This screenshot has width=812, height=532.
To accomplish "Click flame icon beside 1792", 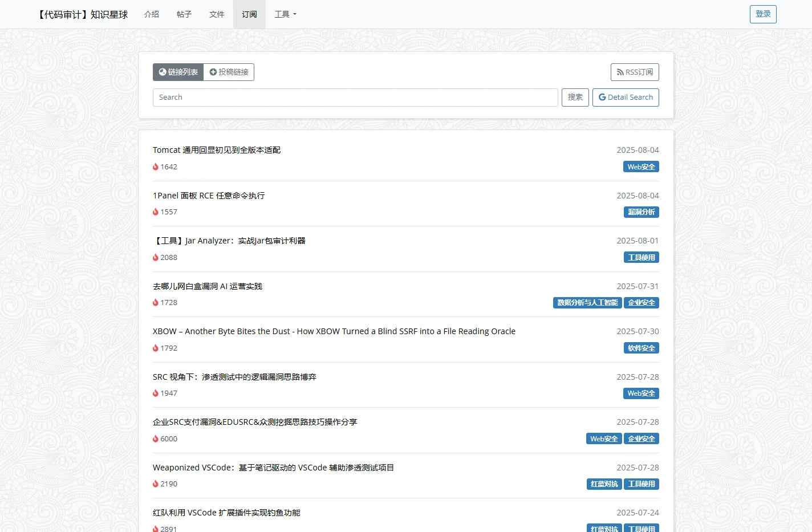I will [156, 348].
